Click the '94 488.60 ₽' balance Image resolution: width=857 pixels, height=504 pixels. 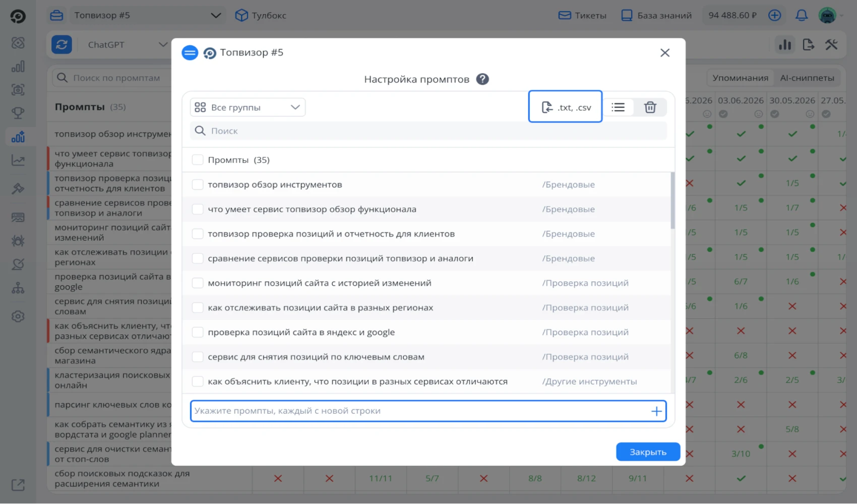732,15
